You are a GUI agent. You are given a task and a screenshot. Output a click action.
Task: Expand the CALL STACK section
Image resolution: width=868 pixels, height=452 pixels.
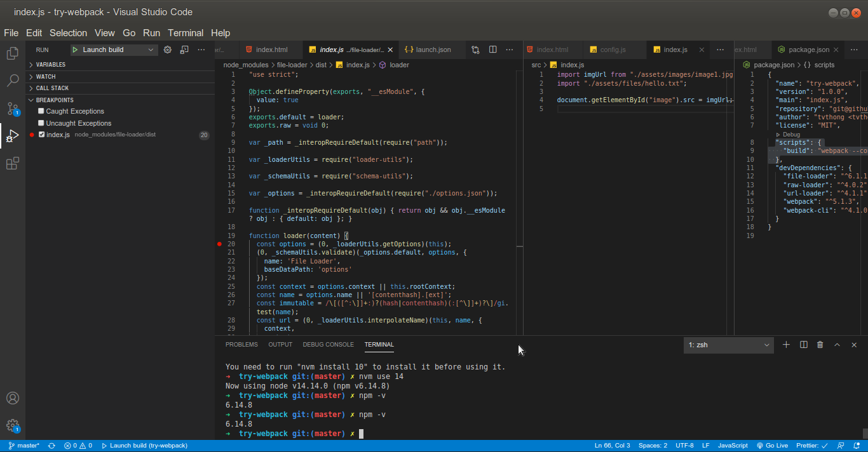pos(52,88)
